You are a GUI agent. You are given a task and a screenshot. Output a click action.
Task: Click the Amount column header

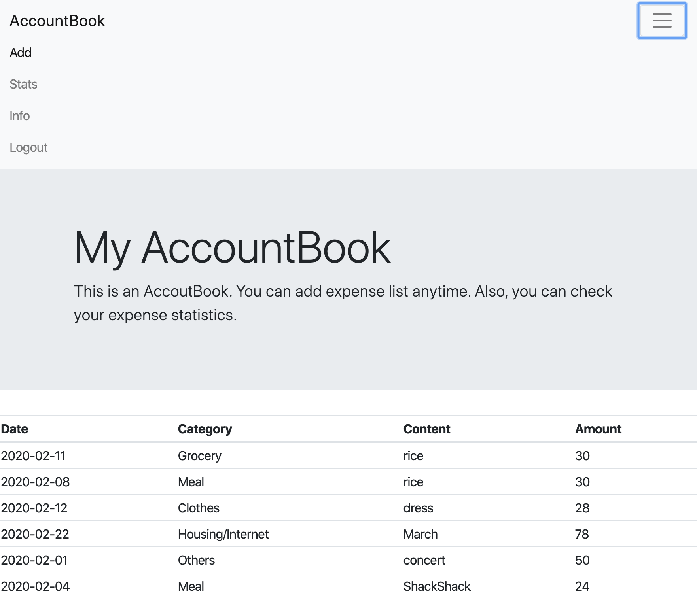tap(598, 429)
